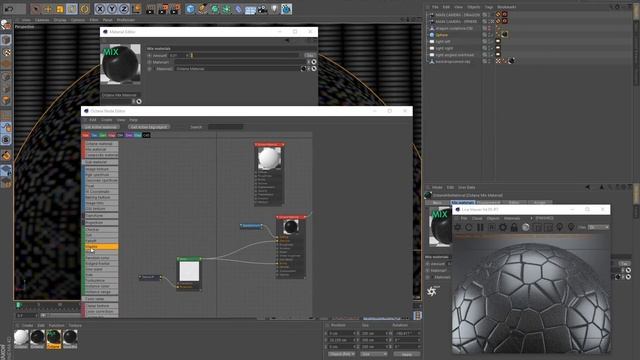Image resolution: width=640 pixels, height=360 pixels.
Task: Undo the last action in main toolbar
Action: (x=9, y=9)
